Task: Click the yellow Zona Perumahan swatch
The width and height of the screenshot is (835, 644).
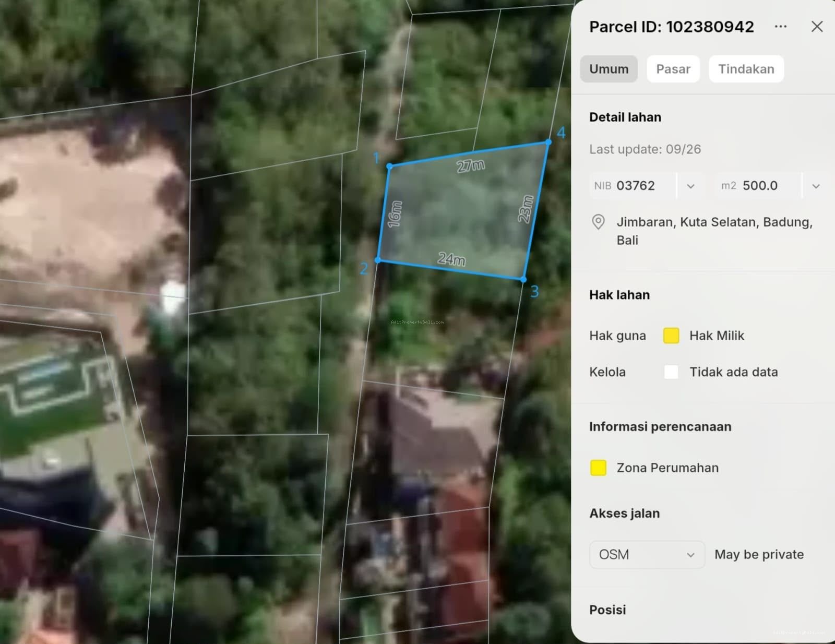Action: pyautogui.click(x=598, y=468)
